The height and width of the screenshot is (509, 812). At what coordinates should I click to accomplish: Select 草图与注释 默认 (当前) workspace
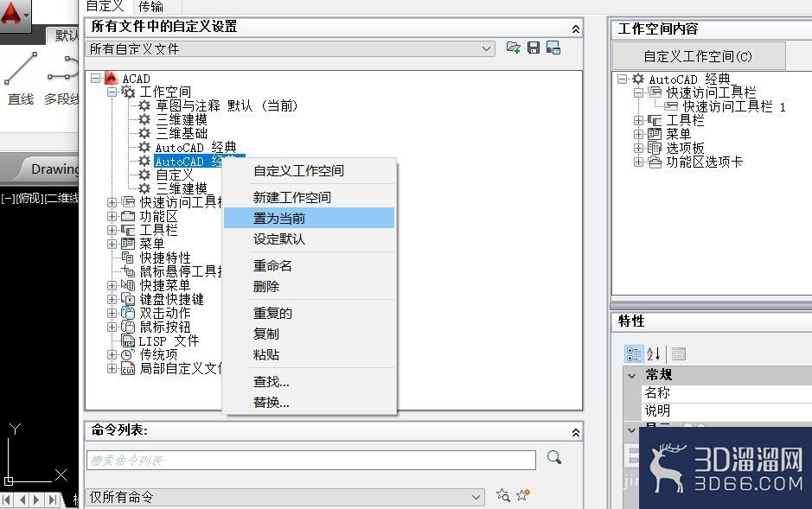[227, 106]
